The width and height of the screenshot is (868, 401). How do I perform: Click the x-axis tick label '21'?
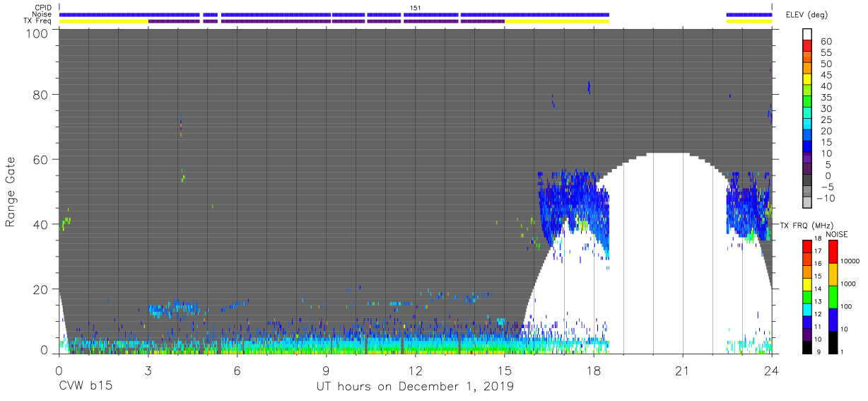[683, 371]
